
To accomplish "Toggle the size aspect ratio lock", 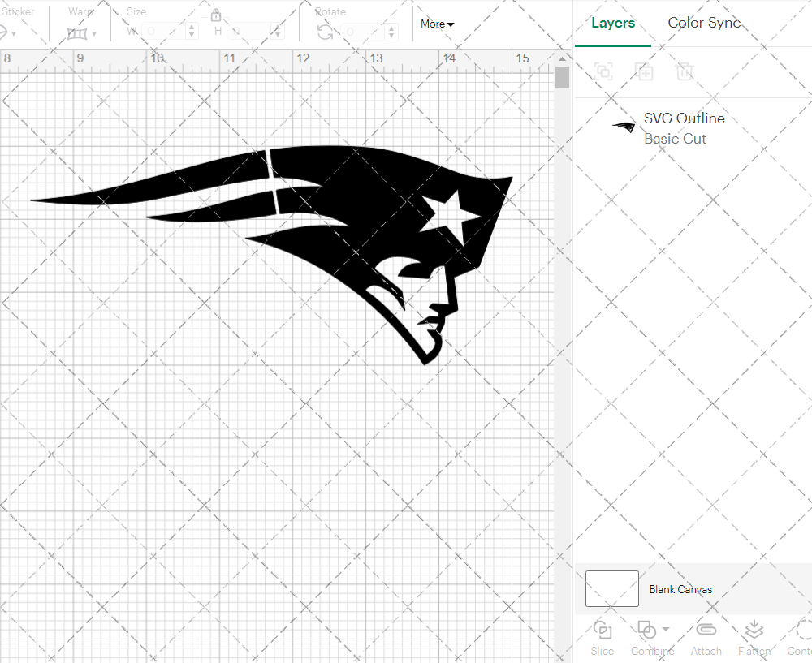I will click(216, 15).
